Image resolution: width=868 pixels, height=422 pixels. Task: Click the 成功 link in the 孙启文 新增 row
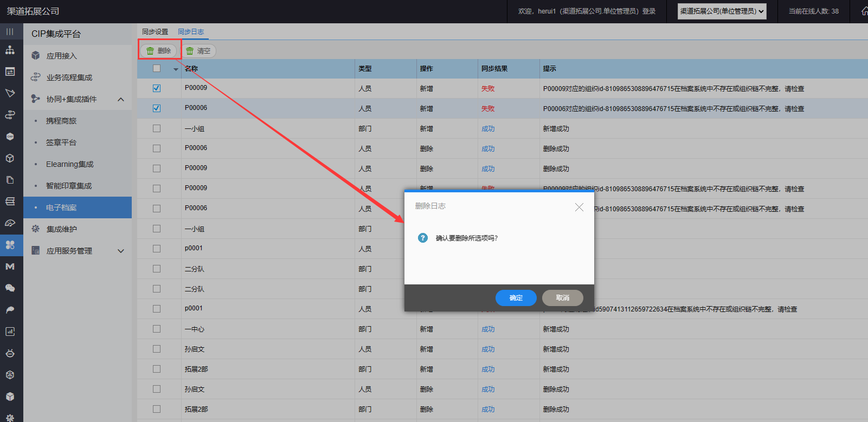coord(488,349)
